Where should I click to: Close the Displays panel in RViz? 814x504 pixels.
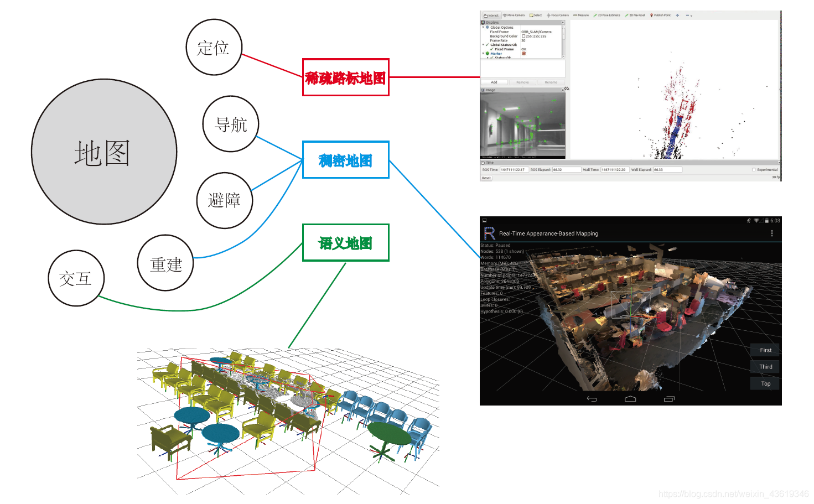coord(563,23)
